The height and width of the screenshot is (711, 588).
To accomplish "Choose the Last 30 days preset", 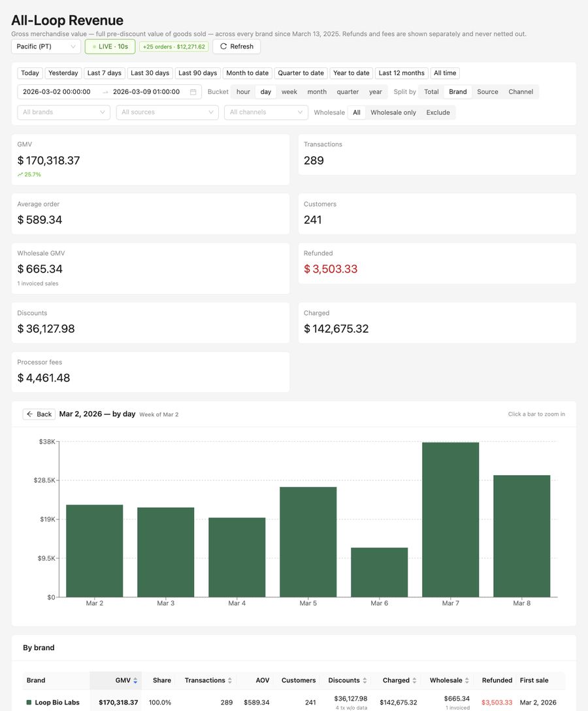I will pos(150,73).
